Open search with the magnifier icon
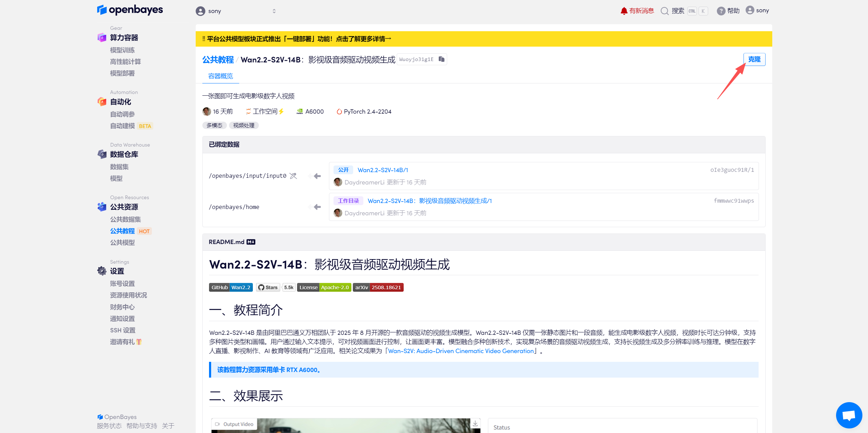 coord(665,11)
